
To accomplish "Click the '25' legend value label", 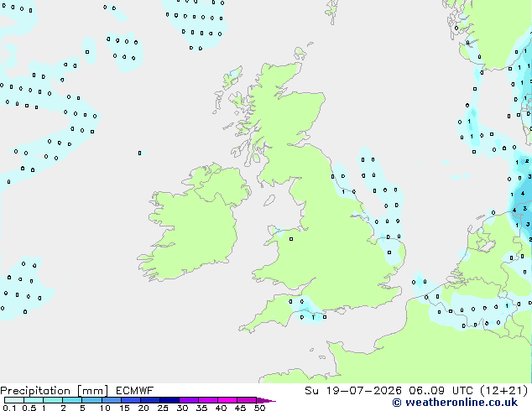I will point(163,408).
